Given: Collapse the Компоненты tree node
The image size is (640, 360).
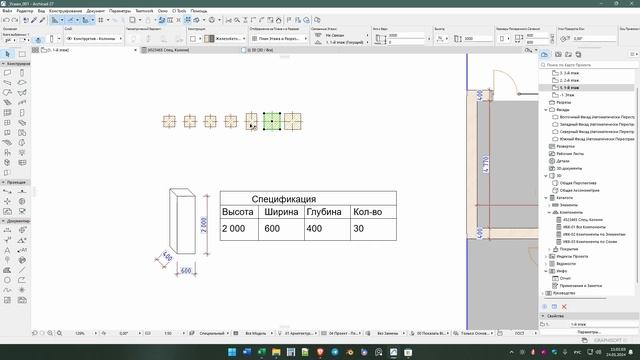Looking at the screenshot, I should (549, 212).
